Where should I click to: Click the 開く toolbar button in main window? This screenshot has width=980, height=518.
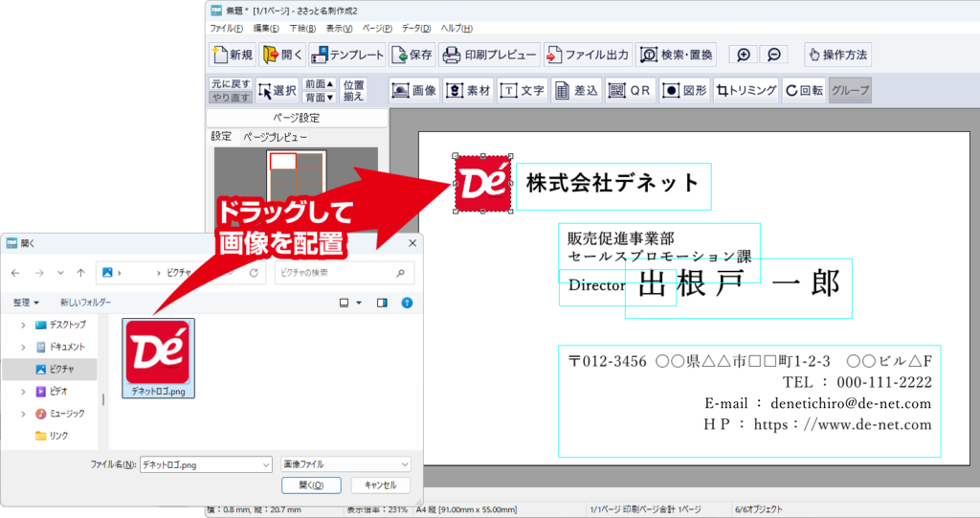[282, 55]
